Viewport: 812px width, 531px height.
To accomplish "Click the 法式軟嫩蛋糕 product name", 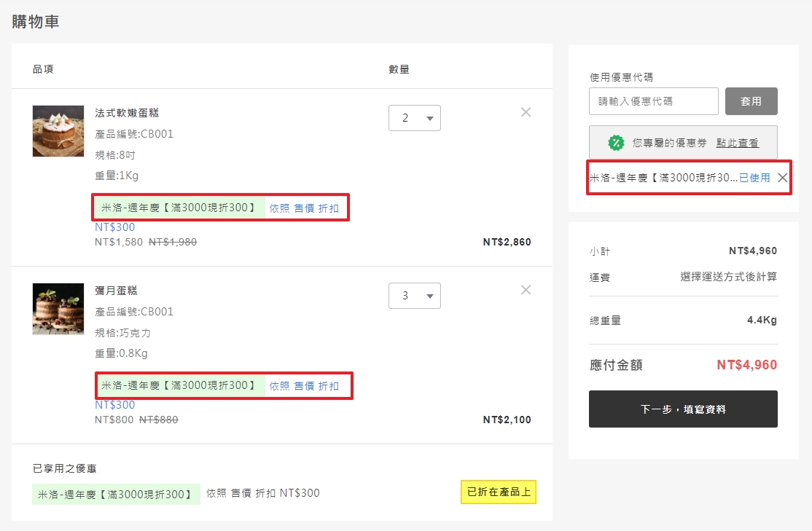I will click(x=127, y=113).
